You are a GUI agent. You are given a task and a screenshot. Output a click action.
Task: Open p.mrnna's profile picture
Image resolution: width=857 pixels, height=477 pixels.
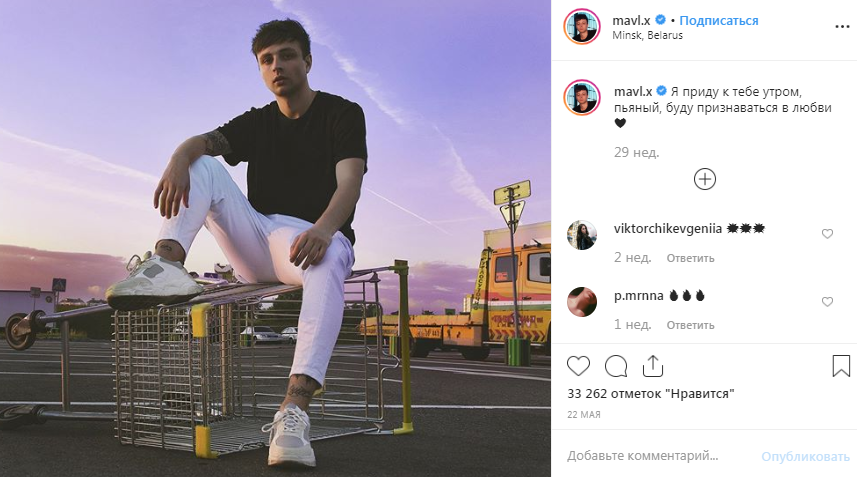582,301
